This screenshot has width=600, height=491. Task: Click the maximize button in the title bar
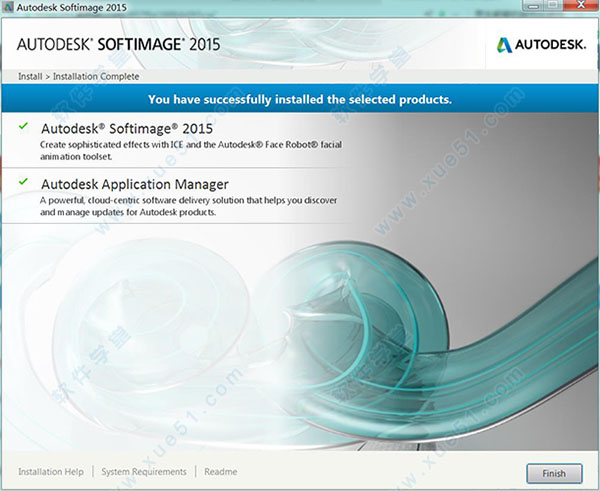coord(554,5)
